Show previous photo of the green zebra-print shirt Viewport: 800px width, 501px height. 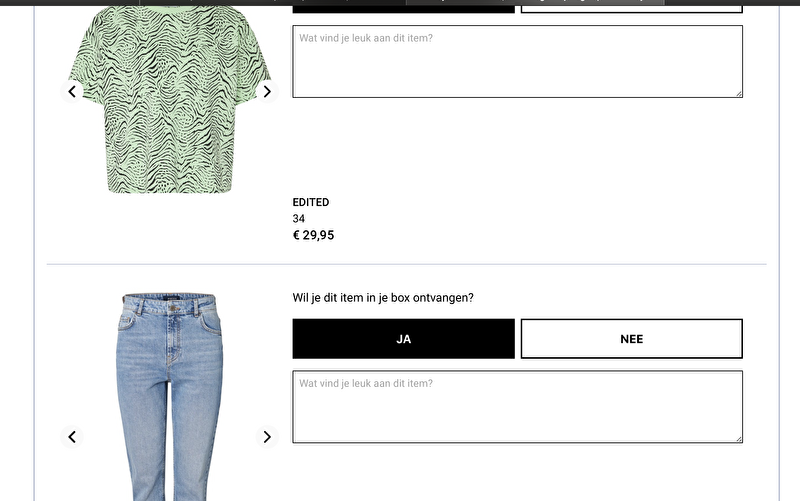click(x=72, y=91)
